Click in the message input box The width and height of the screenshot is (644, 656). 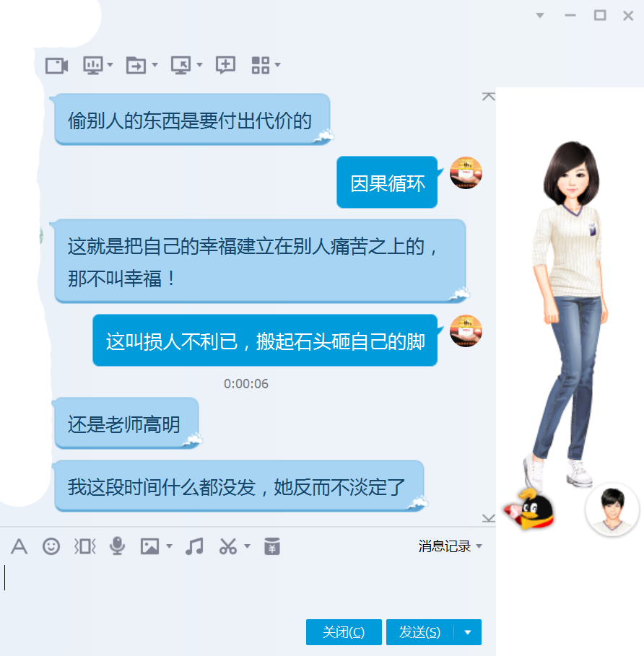coord(245,585)
